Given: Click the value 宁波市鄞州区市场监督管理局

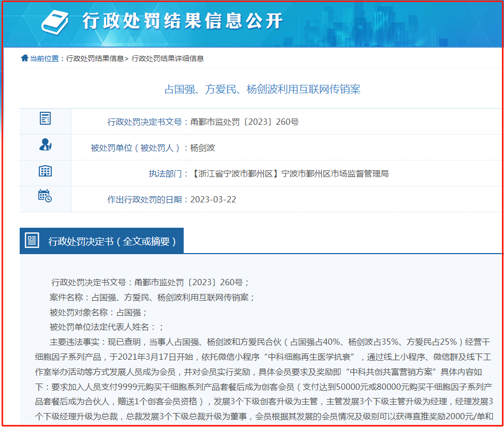Looking at the screenshot, I should 335,173.
